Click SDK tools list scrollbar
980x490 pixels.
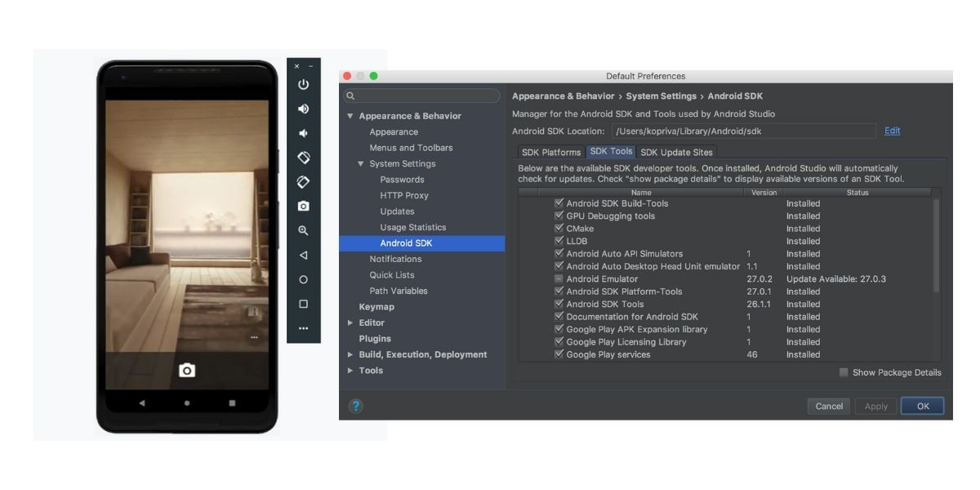[x=936, y=245]
